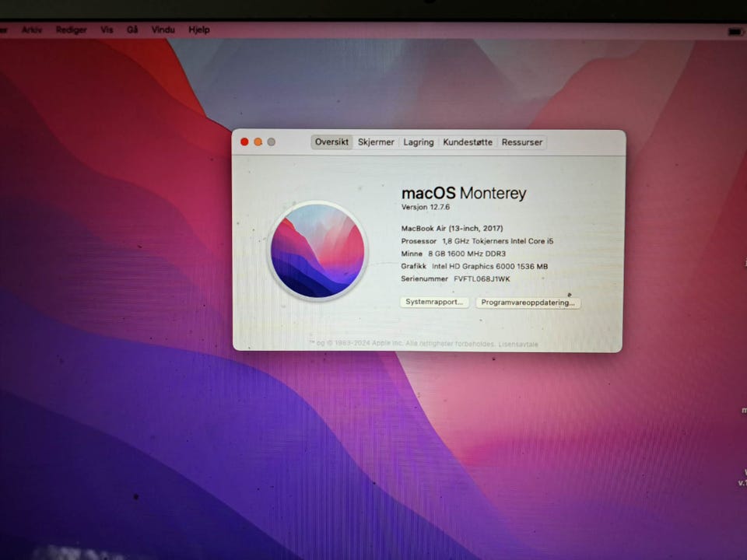Open the Arkiv menu
Viewport: 747px width, 560px height.
[x=31, y=30]
